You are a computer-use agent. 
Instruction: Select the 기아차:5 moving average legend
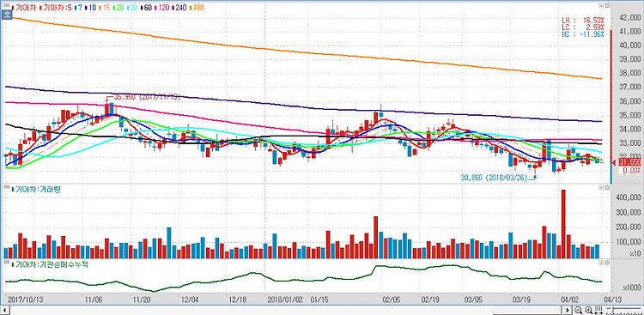pos(56,8)
